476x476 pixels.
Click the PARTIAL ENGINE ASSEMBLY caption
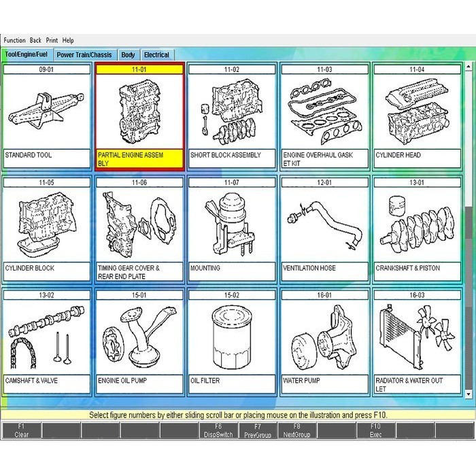click(139, 158)
